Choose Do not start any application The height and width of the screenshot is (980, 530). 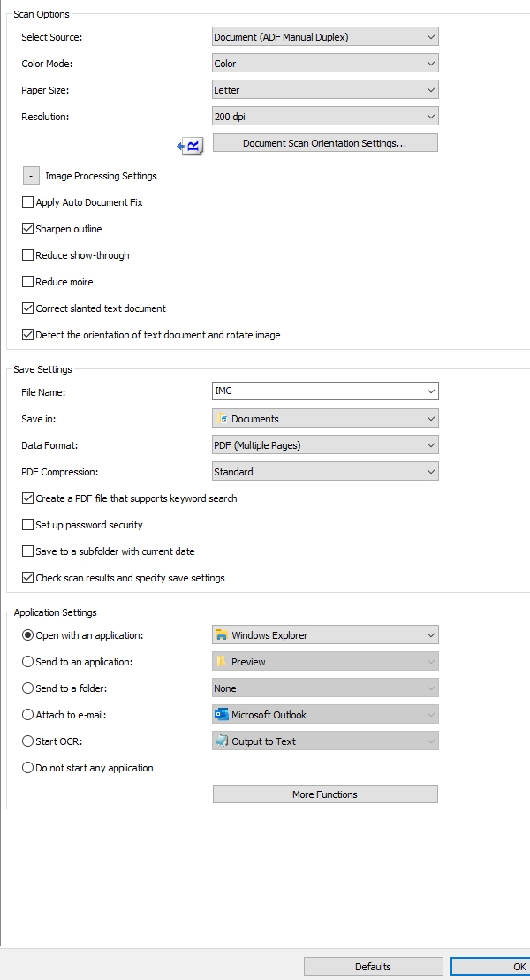click(28, 768)
